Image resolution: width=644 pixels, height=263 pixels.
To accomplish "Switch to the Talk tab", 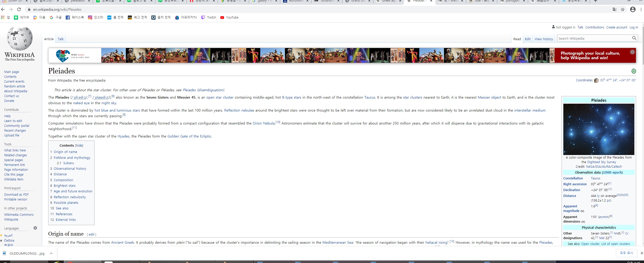I will 60,39.
